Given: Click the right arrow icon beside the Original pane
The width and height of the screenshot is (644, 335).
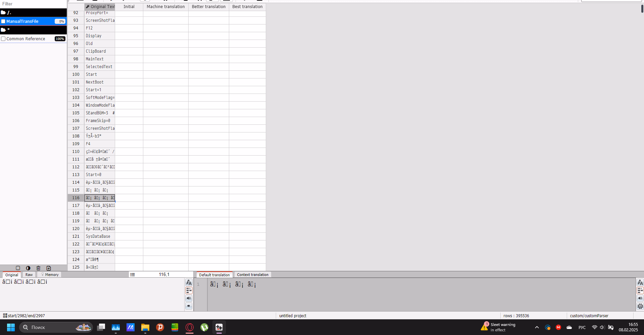Looking at the screenshot, I should pyautogui.click(x=189, y=306).
